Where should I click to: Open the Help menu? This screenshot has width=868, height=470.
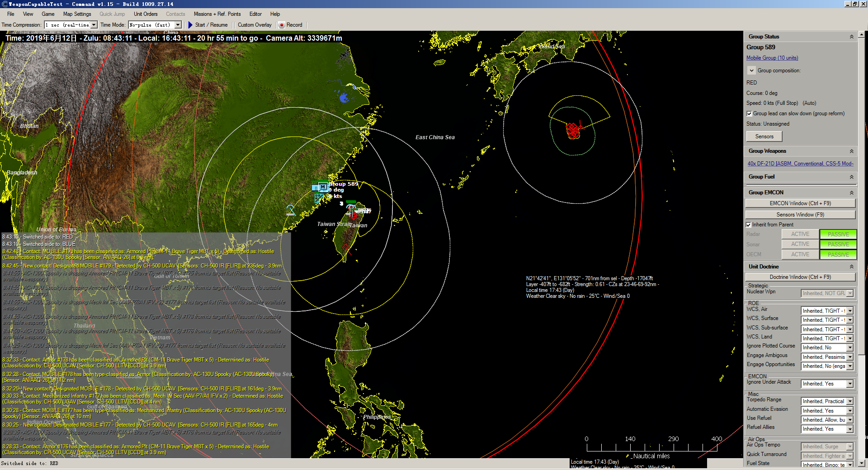coord(275,14)
